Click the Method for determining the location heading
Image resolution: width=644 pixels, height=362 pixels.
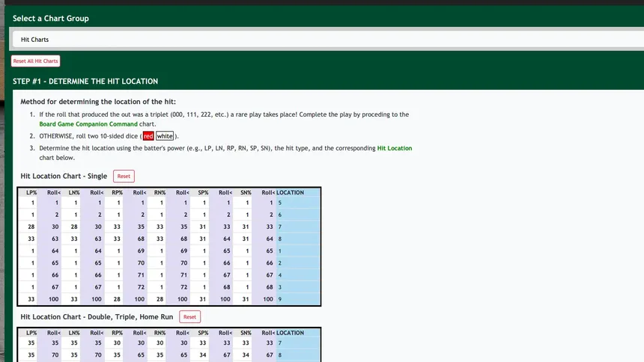(98, 102)
